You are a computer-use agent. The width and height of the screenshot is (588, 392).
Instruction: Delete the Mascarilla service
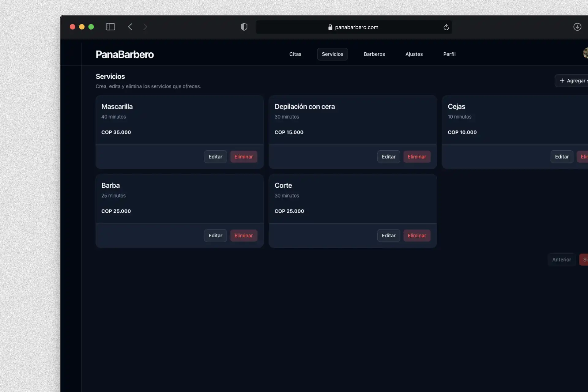[243, 157]
